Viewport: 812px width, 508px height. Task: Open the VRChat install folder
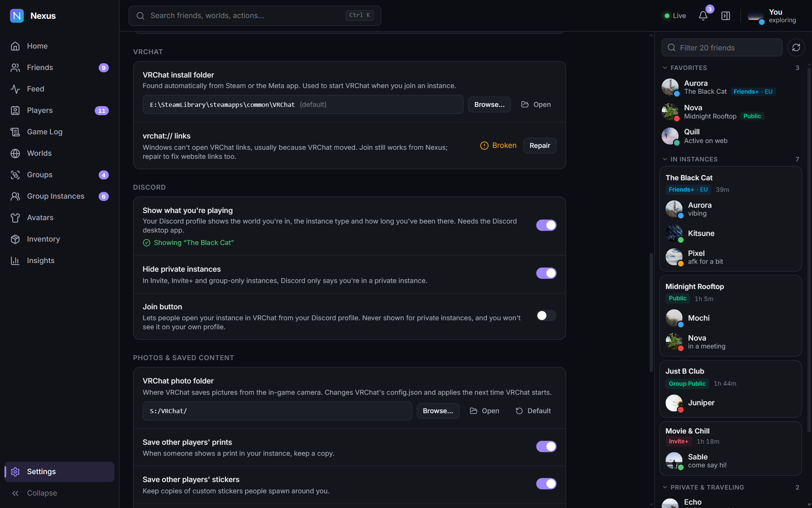(536, 105)
